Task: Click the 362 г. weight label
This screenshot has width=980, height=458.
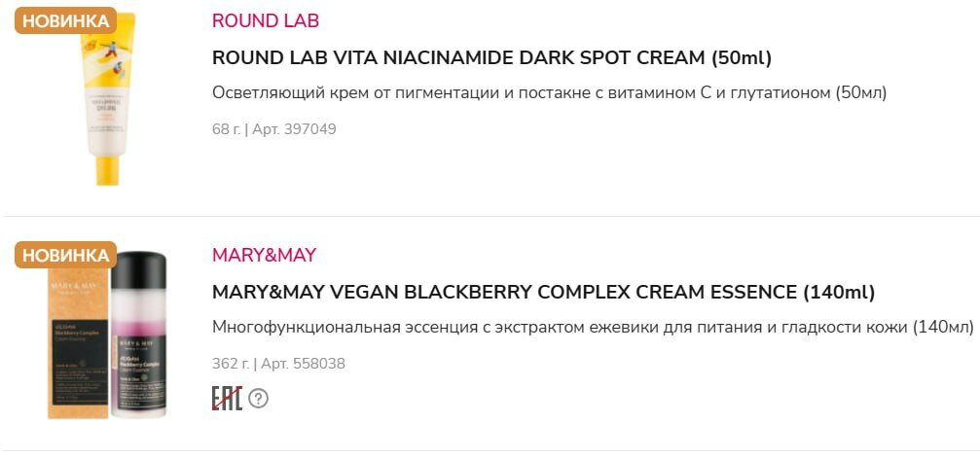Action: point(230,364)
